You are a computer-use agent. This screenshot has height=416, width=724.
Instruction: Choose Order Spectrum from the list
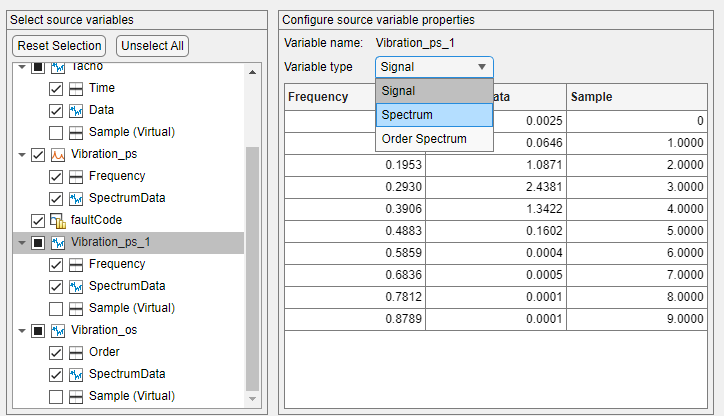click(434, 139)
